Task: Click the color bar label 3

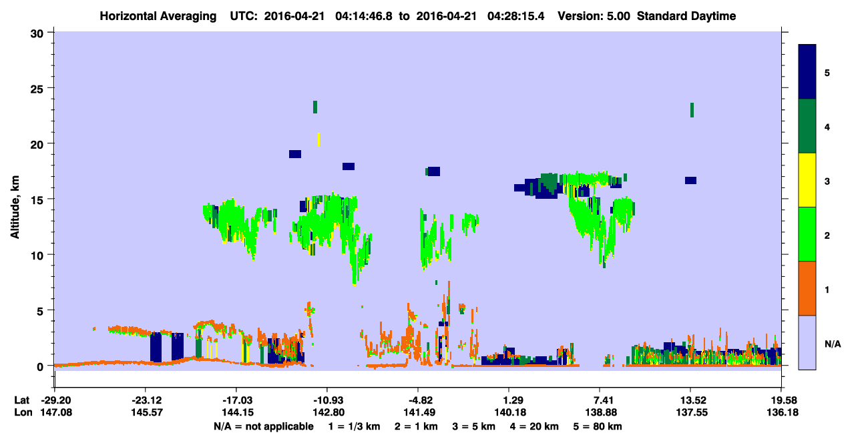Action: pos(828,181)
